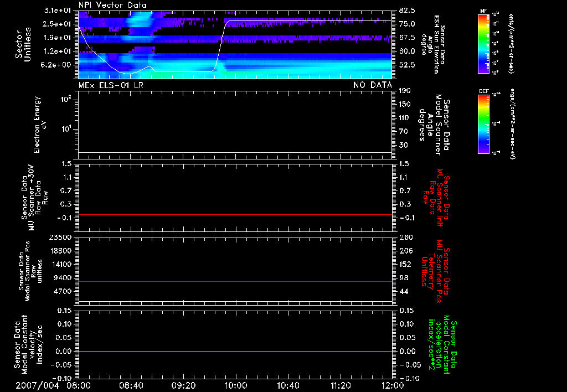Image resolution: width=567 pixels, height=392 pixels.
Task: Click the 'NO DATA' label
Action: pos(373,85)
